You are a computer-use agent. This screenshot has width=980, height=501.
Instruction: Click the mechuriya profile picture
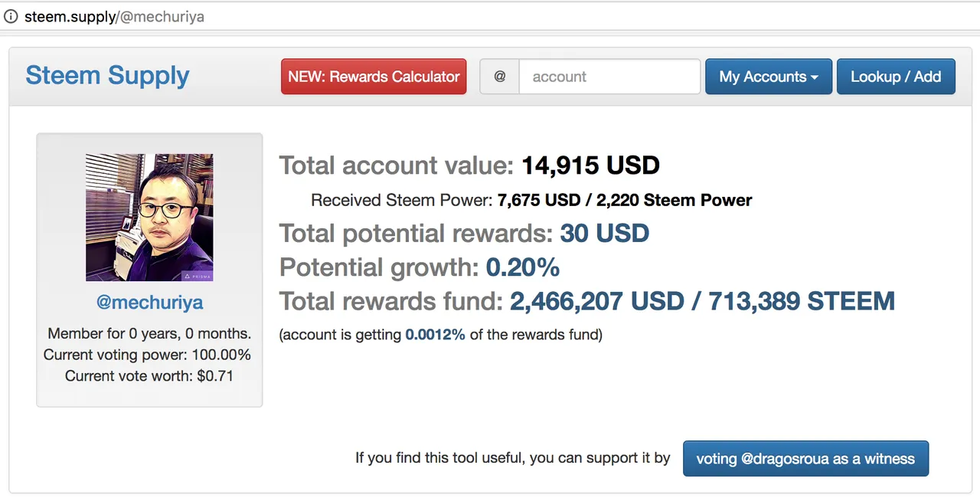point(149,218)
